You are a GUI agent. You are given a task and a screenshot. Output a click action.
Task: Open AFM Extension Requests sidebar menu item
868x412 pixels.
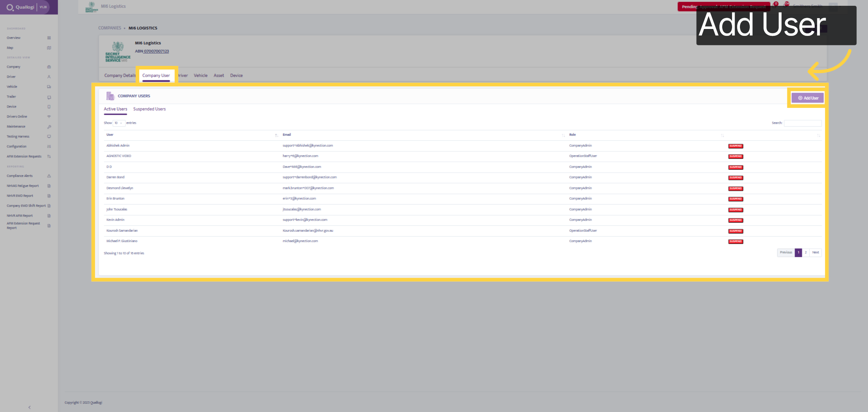click(x=24, y=156)
